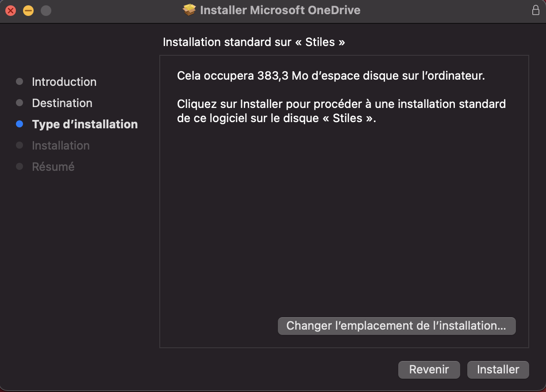Click the bullet next to Destination

(19, 103)
